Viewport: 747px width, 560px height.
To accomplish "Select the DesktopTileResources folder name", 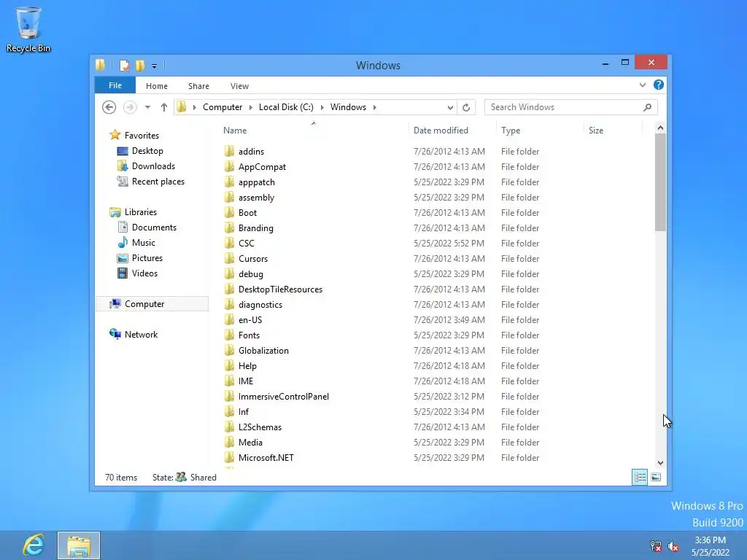I will coord(280,289).
